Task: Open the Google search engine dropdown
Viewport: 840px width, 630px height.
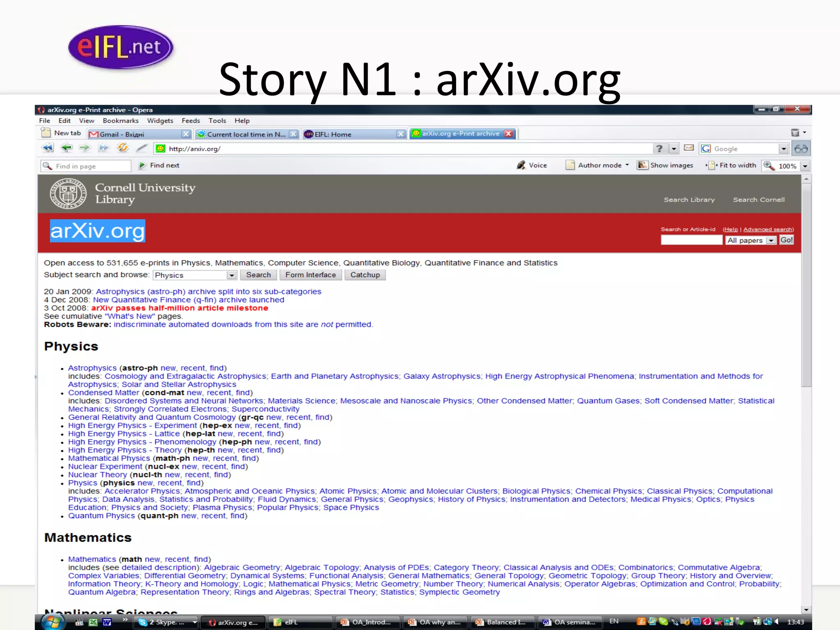Action: (783, 149)
